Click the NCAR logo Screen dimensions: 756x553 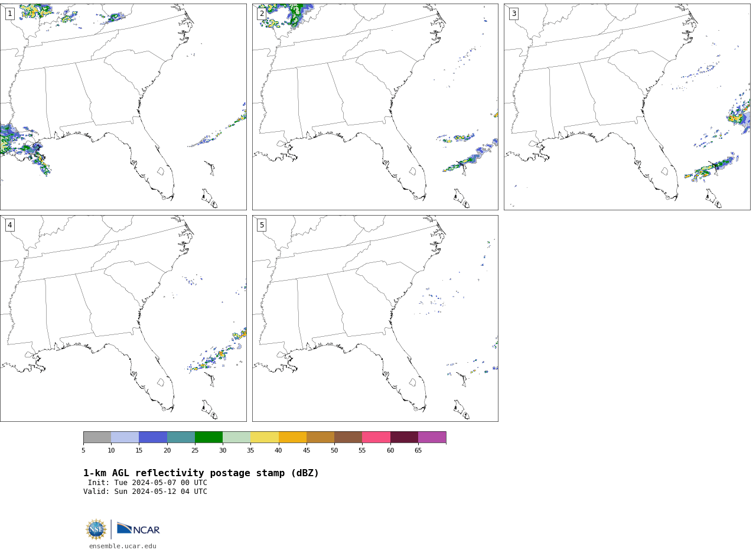[x=138, y=529]
